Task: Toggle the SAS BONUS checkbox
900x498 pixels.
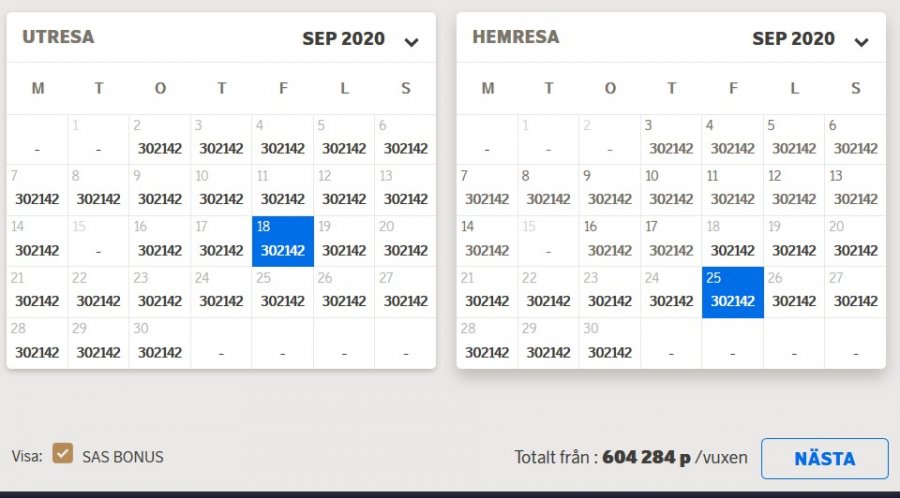Action: (63, 455)
